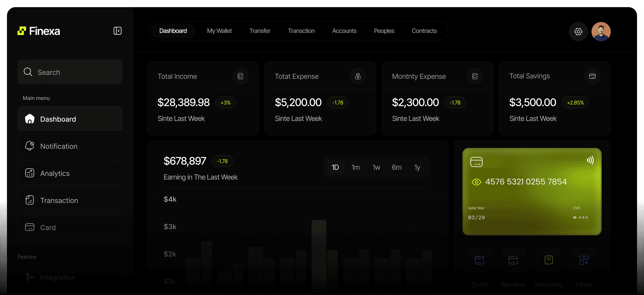
Task: Click the $28,389.98 income amount
Action: coord(184,102)
